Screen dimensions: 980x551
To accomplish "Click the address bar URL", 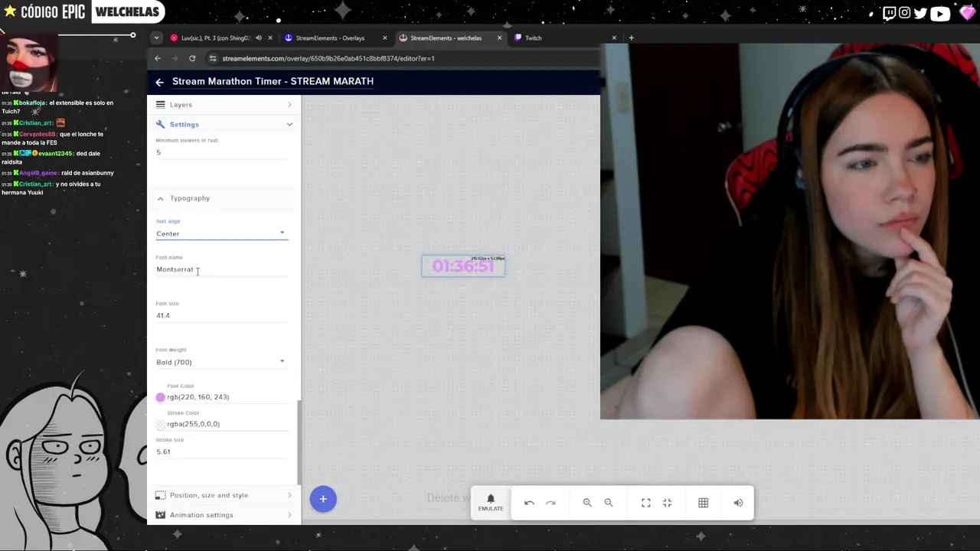I will coord(328,58).
